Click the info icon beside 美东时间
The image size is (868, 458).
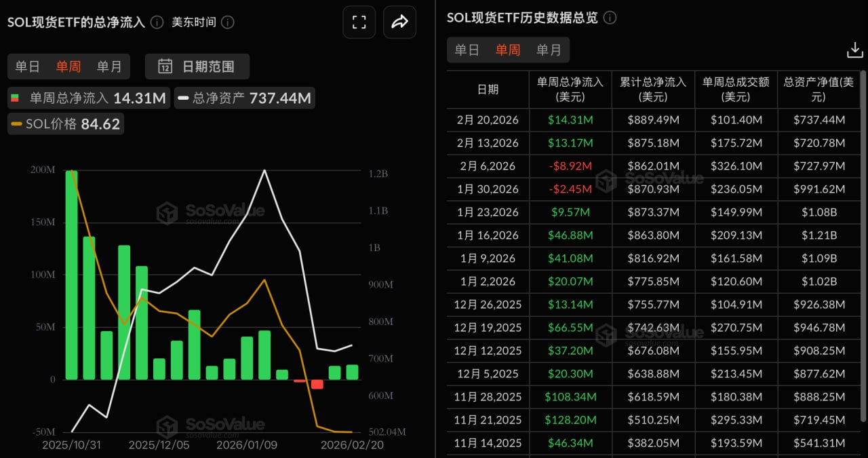point(227,22)
